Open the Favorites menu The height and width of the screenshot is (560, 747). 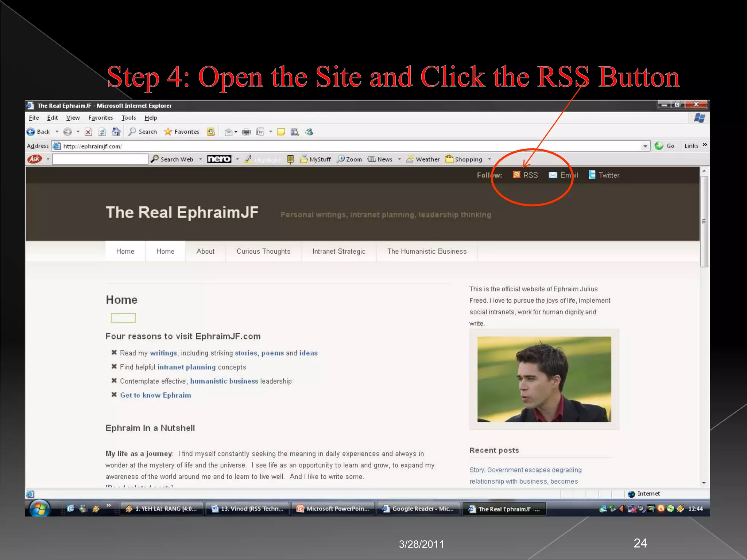pyautogui.click(x=101, y=118)
